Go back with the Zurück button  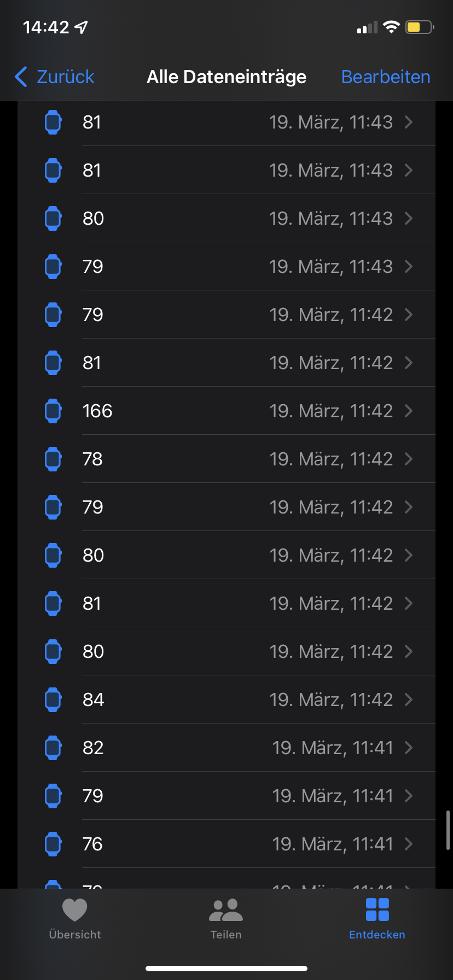pos(65,77)
